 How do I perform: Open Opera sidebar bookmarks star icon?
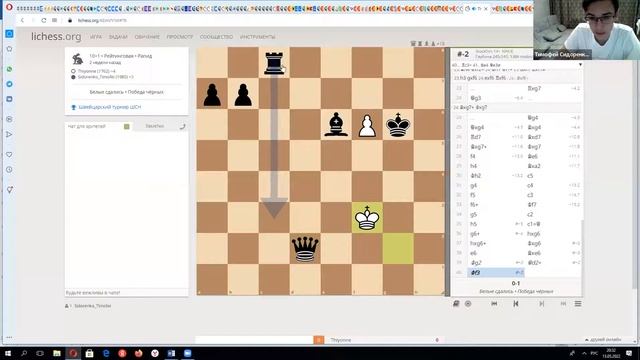(9, 49)
